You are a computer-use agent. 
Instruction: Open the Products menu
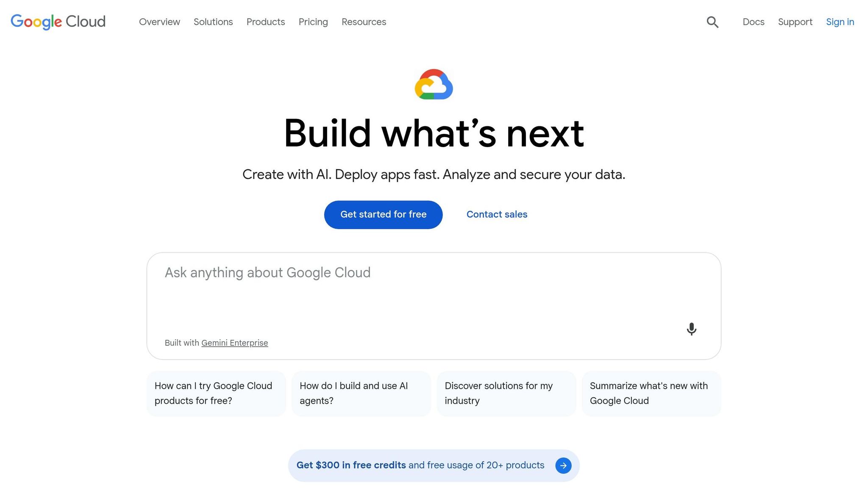click(x=265, y=22)
